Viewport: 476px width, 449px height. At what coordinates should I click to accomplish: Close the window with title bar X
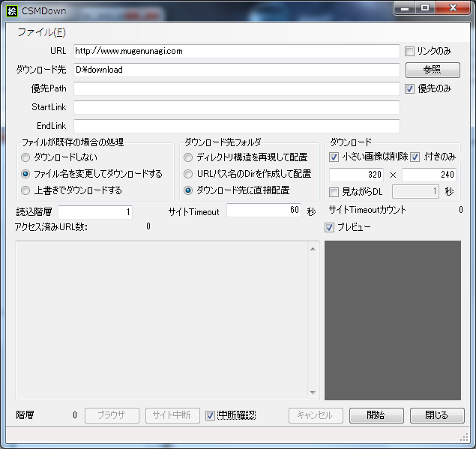coord(453,8)
